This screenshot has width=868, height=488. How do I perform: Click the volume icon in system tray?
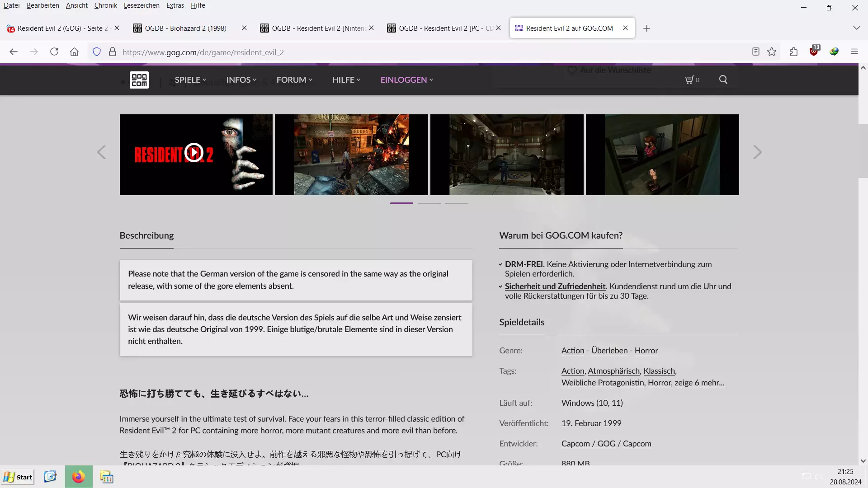(819, 477)
